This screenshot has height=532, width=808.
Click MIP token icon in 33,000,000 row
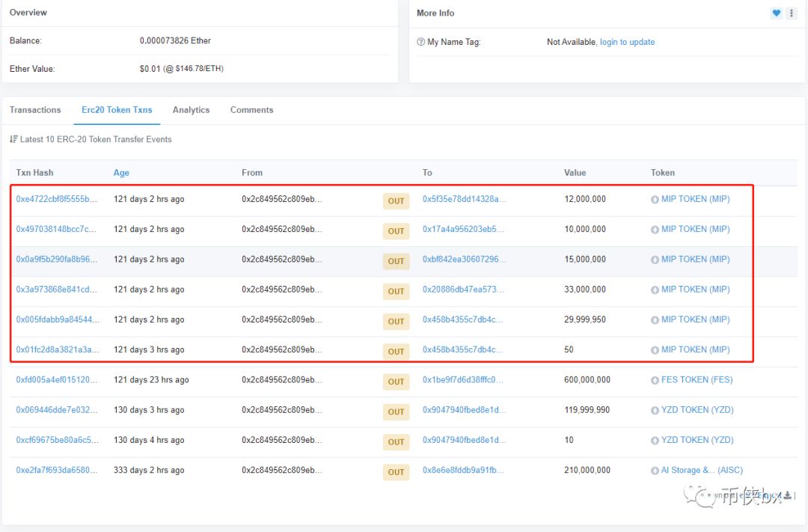point(655,290)
